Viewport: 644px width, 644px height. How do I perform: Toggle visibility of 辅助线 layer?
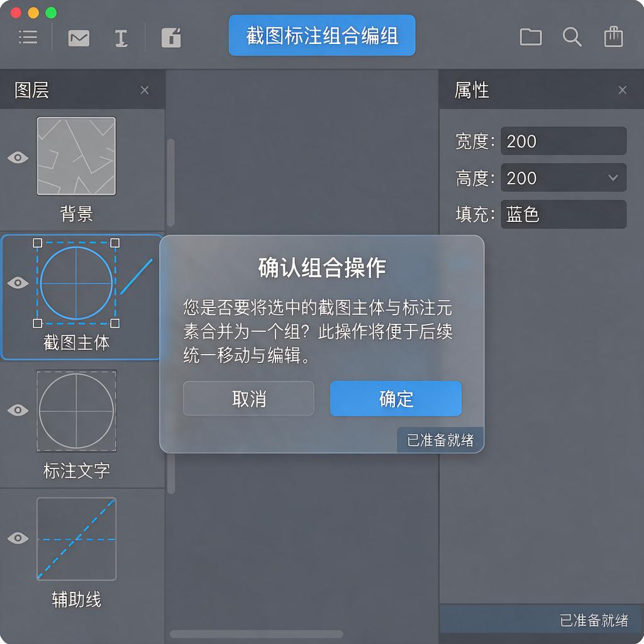click(18, 538)
